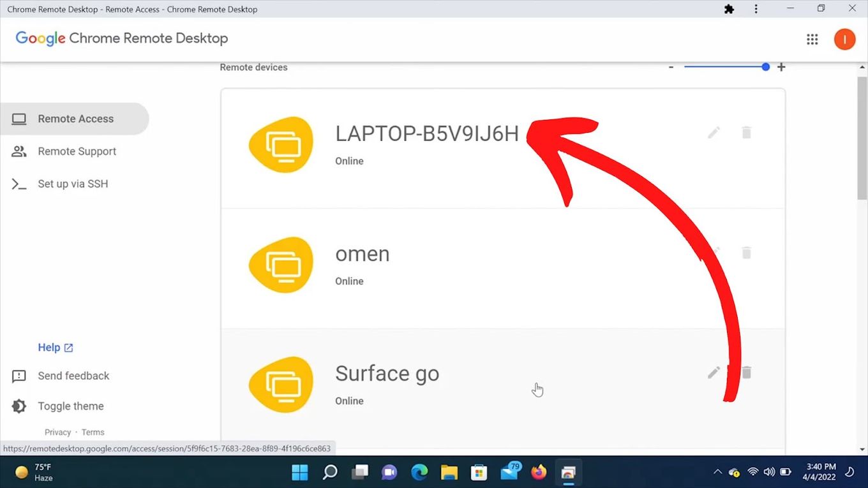Open Microsoft Store from taskbar
Viewport: 868px width, 488px height.
[x=479, y=472]
